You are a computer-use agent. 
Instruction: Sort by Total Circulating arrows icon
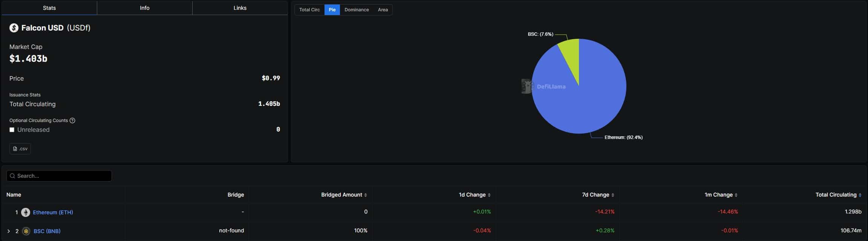tap(860, 195)
